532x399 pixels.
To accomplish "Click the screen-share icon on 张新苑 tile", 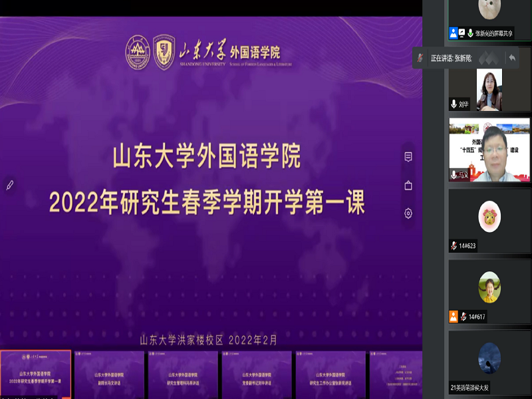I will [x=462, y=33].
